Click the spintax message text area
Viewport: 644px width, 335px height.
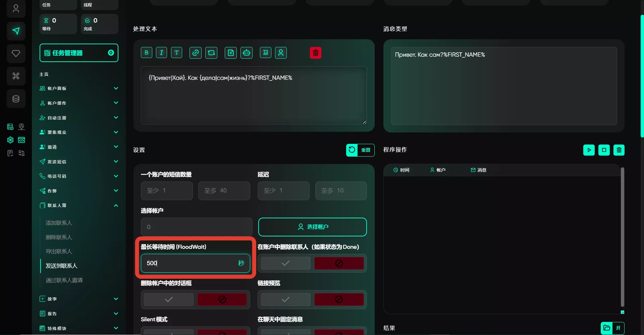tap(254, 96)
